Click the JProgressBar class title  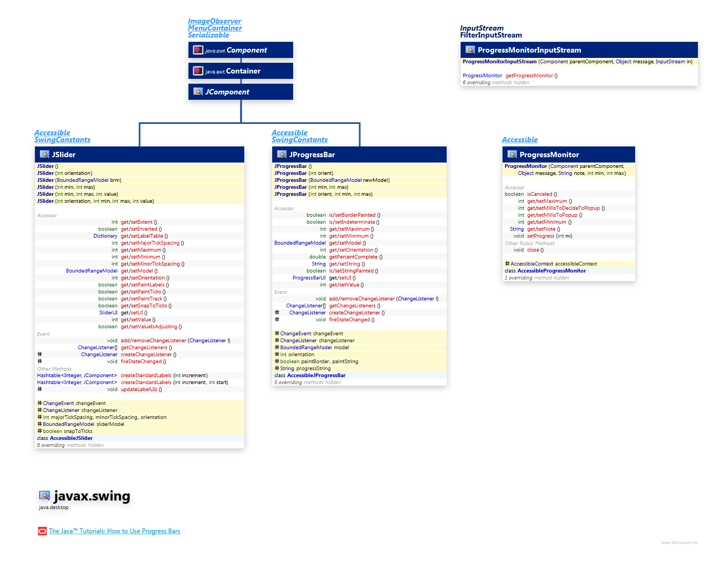(312, 154)
